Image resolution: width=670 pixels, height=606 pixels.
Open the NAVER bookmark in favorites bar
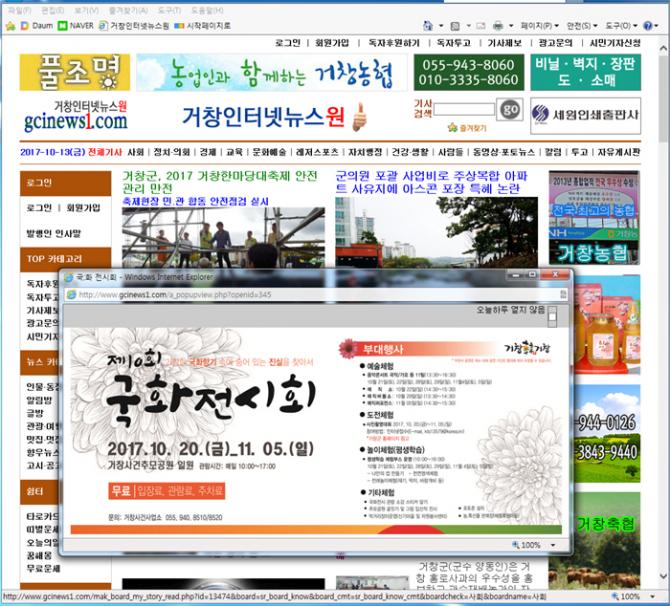(x=79, y=25)
